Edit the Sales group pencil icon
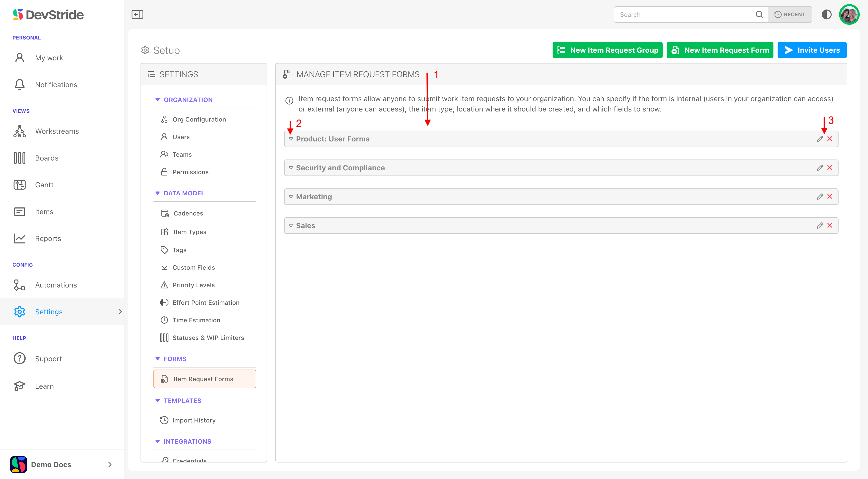Image resolution: width=868 pixels, height=479 pixels. point(820,226)
